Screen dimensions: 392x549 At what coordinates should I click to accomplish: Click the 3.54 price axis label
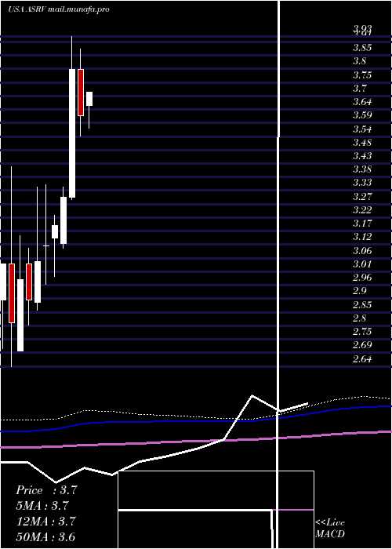(x=362, y=129)
